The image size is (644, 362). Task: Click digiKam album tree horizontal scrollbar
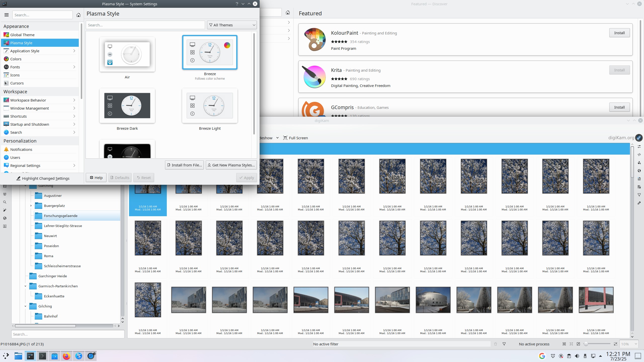(45, 326)
